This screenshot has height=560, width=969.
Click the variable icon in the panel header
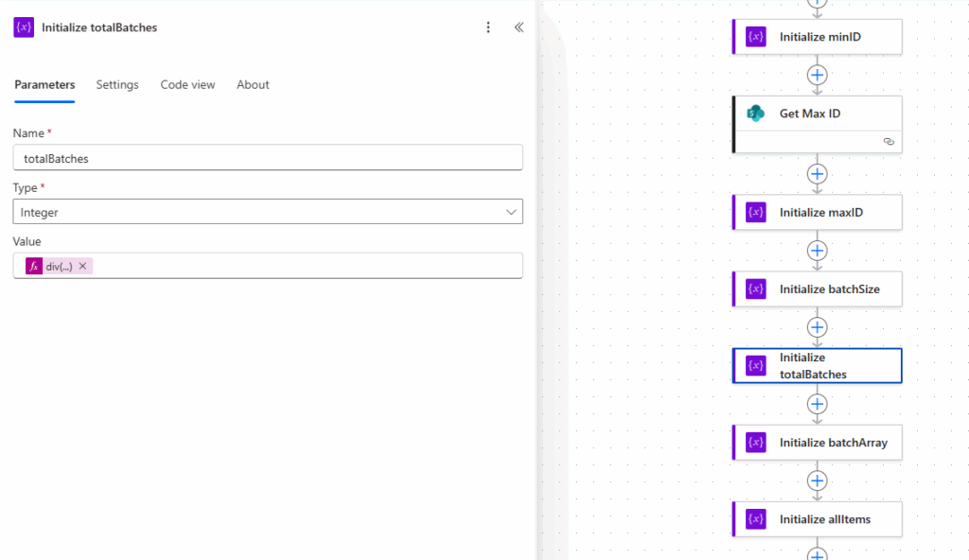[x=24, y=27]
